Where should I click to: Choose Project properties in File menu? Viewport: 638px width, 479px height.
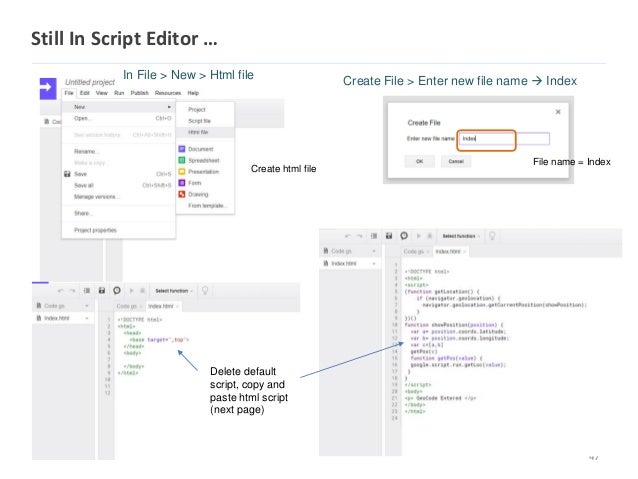pyautogui.click(x=118, y=230)
